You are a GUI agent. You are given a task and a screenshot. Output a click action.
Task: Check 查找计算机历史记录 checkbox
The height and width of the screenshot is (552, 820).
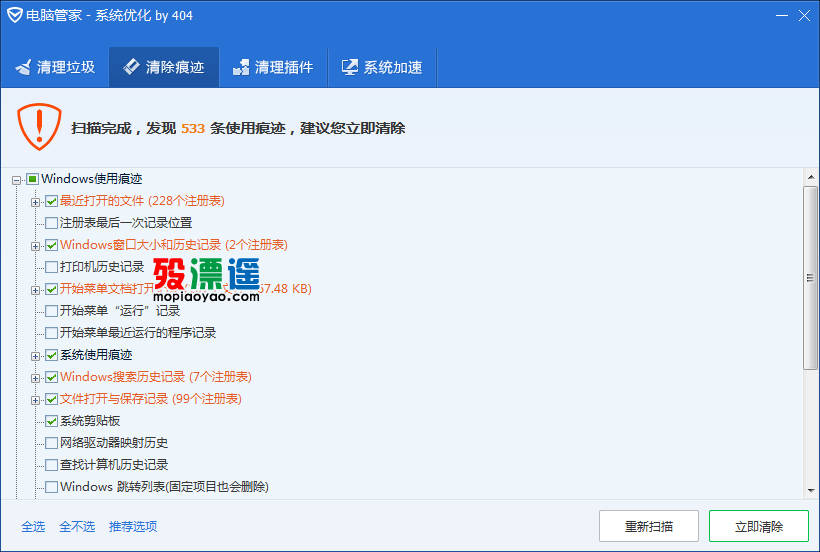pos(51,465)
